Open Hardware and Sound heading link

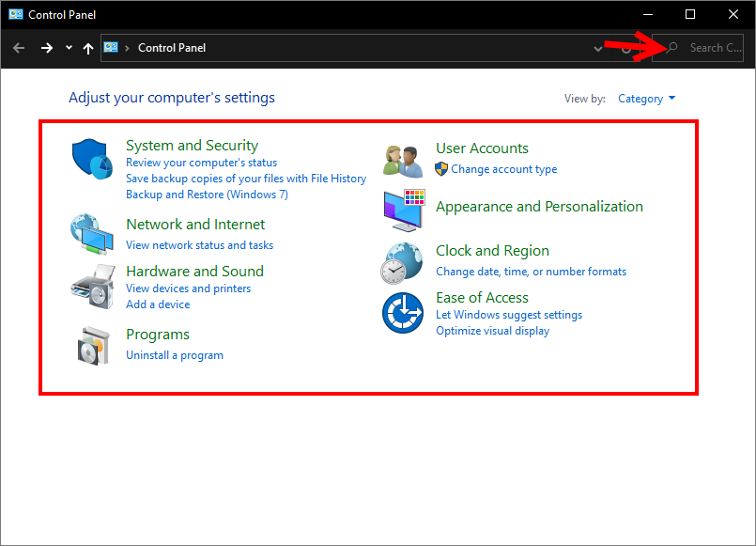tap(194, 271)
